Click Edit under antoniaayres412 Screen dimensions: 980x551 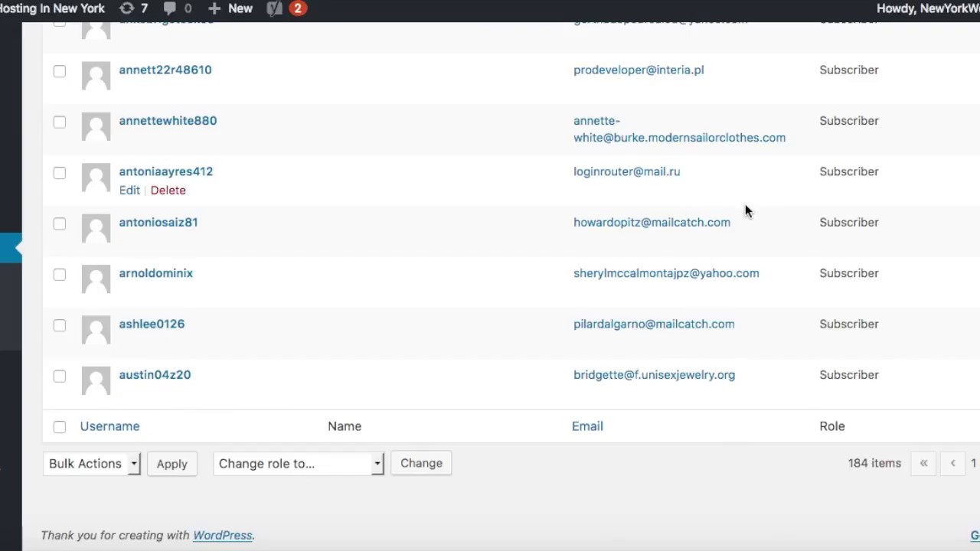[129, 191]
